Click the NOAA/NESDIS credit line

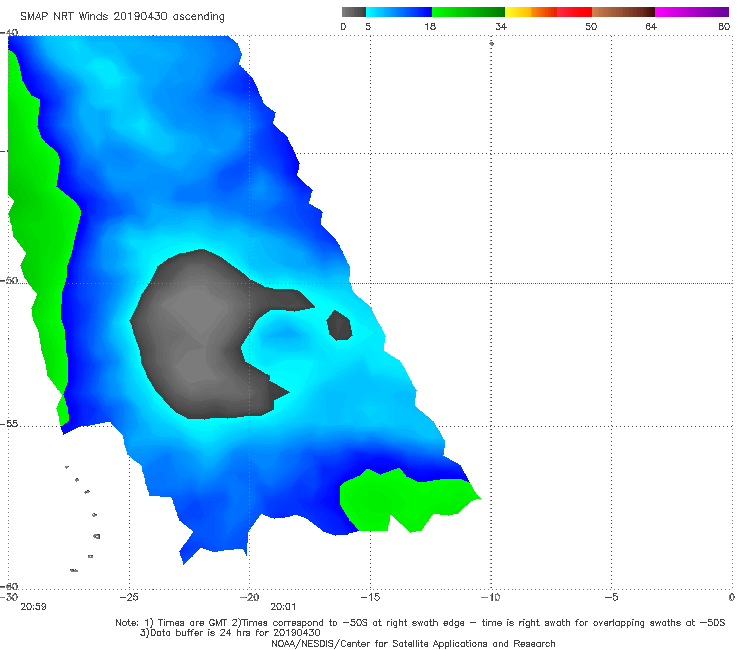pyautogui.click(x=413, y=644)
